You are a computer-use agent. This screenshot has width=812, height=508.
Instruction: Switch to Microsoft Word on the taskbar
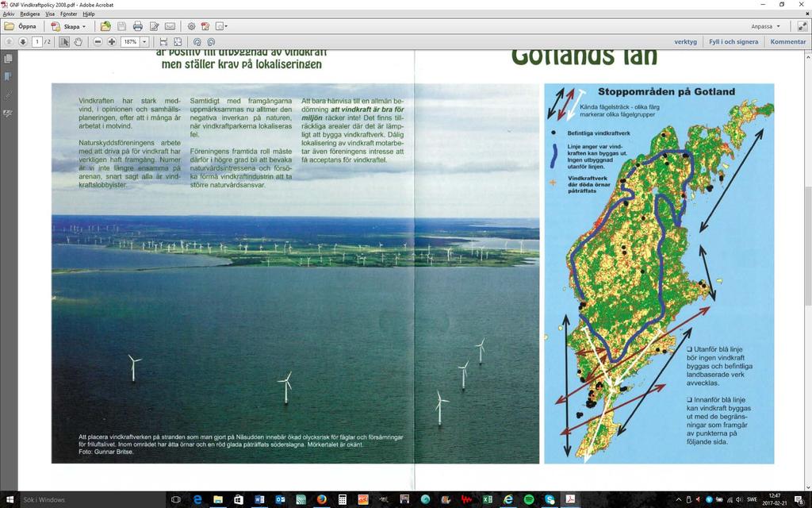click(259, 500)
